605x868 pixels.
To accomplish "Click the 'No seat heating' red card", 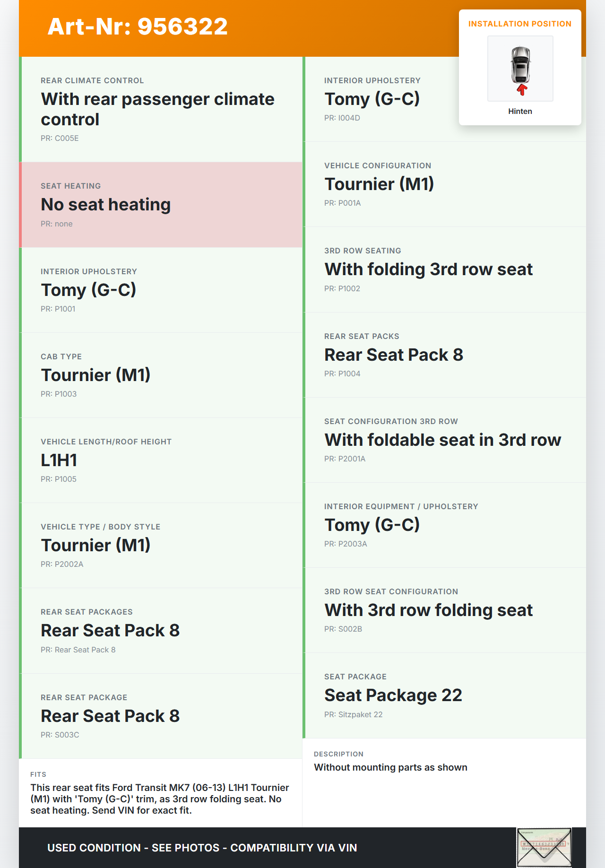I will coord(161,205).
